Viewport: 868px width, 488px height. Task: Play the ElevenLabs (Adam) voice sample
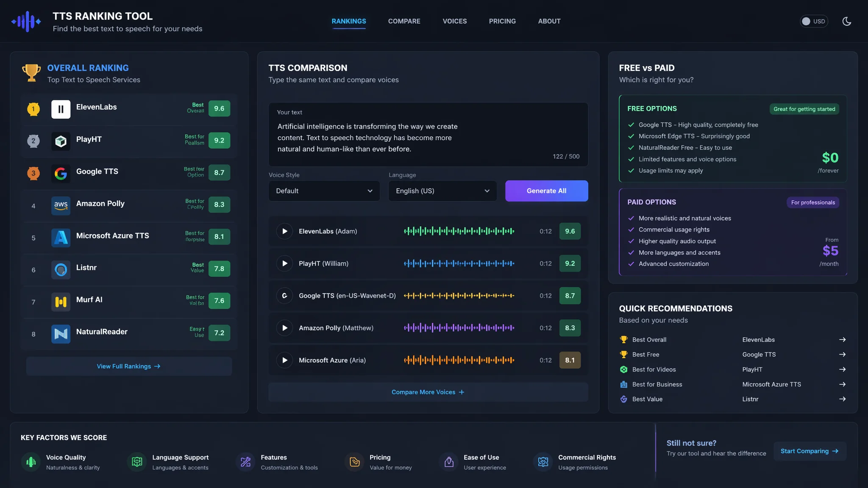[284, 231]
